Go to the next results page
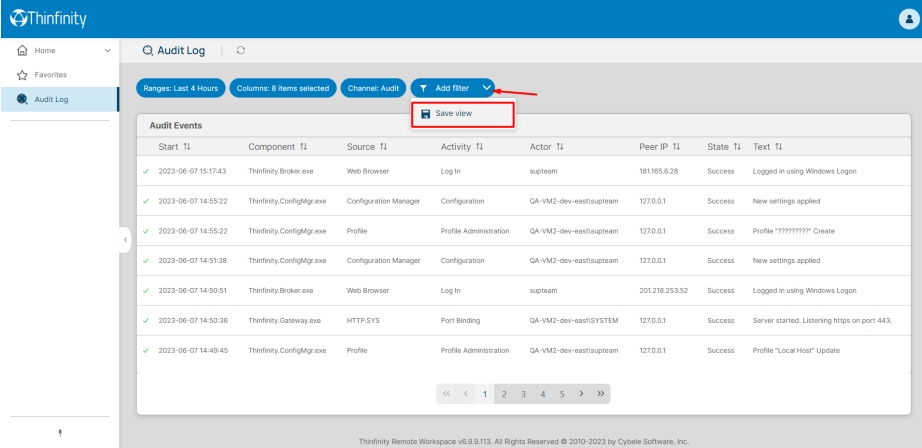922x448 pixels. coord(581,394)
